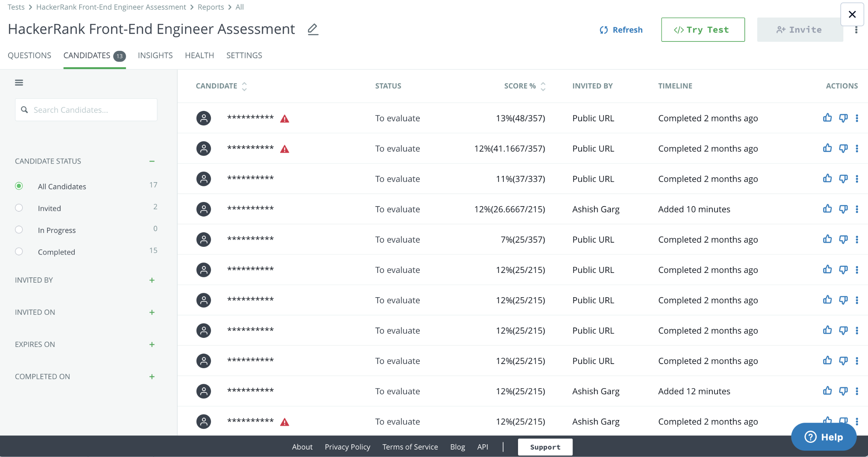
Task: Open the Questions tab
Action: pos(30,55)
